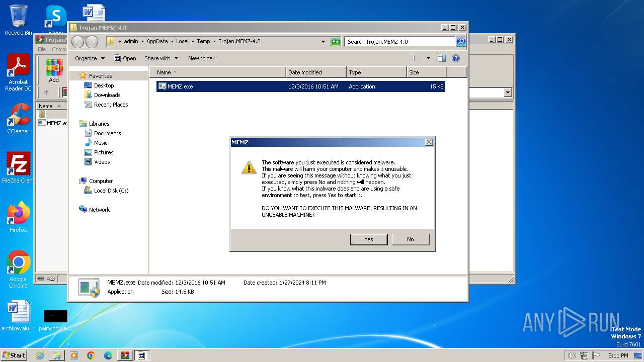Click the taskbar clock showing 8:11 PM
The height and width of the screenshot is (362, 644).
tap(618, 355)
